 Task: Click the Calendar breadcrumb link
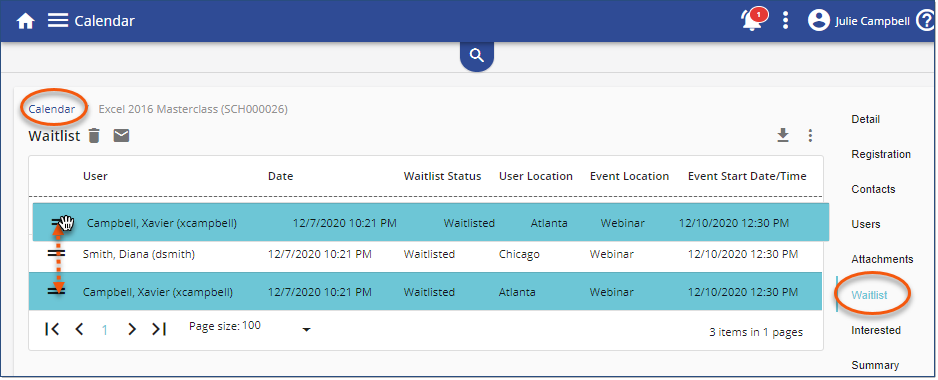[52, 109]
